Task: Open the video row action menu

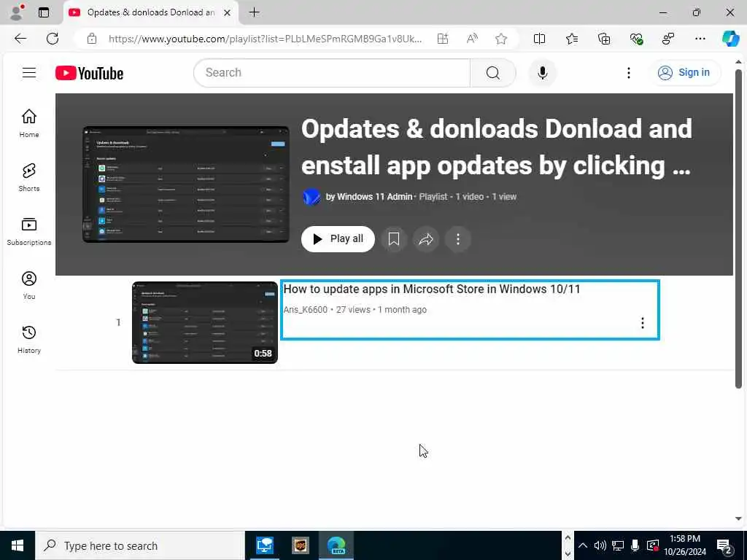Action: coord(642,323)
